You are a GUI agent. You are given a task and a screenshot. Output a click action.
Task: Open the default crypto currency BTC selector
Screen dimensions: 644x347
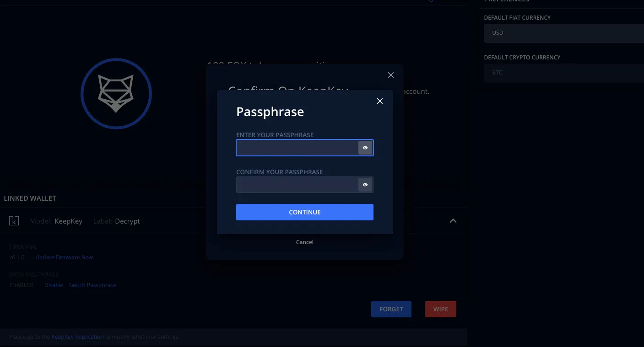(563, 73)
